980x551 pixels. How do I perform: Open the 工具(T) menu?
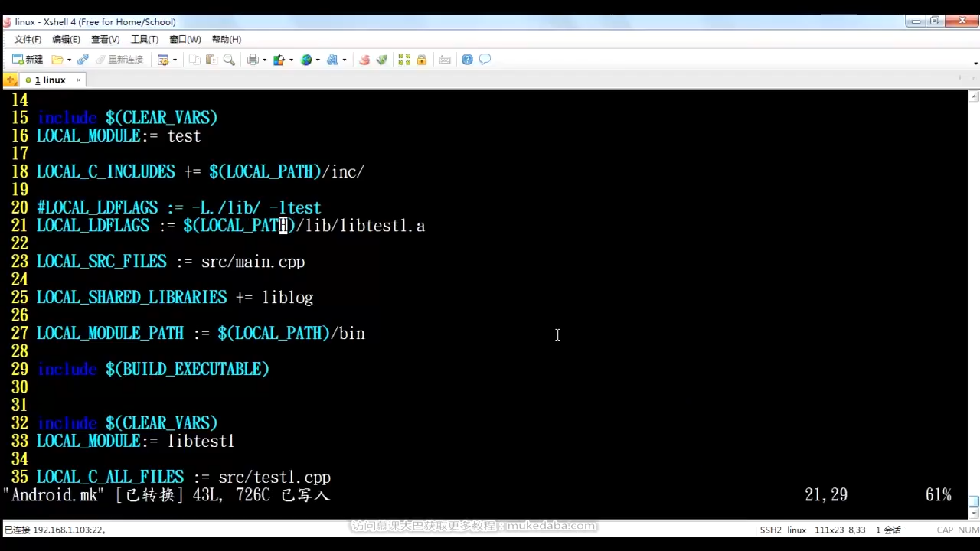coord(145,39)
